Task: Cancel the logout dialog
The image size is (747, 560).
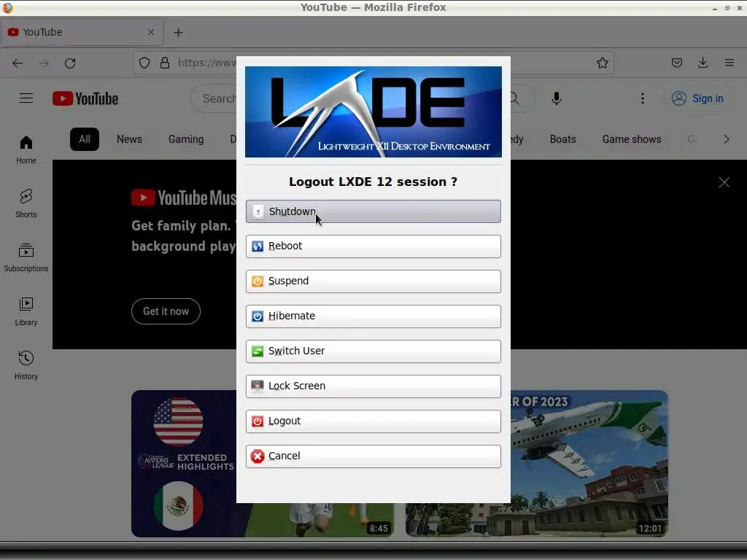Action: tap(373, 456)
